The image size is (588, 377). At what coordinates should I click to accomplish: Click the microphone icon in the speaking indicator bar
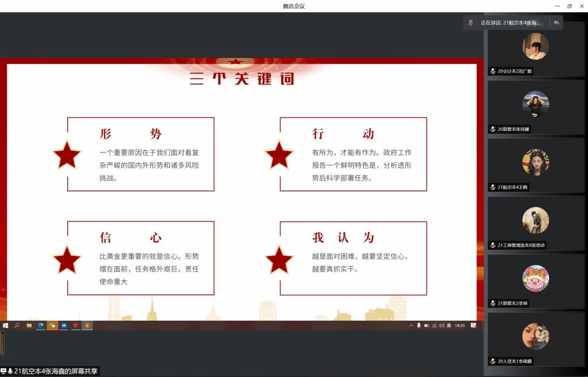click(471, 23)
